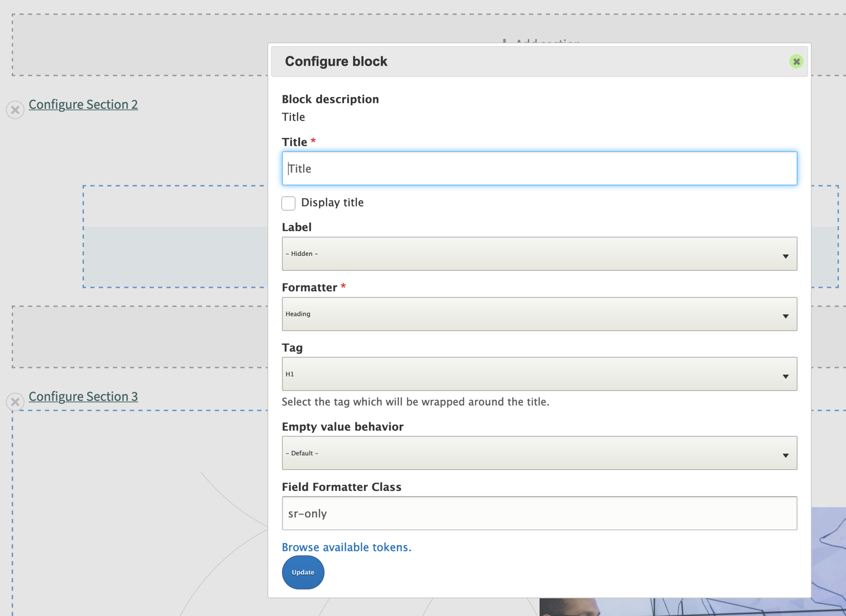Viewport: 846px width, 616px height.
Task: Follow Browse available tokens link
Action: coord(346,547)
